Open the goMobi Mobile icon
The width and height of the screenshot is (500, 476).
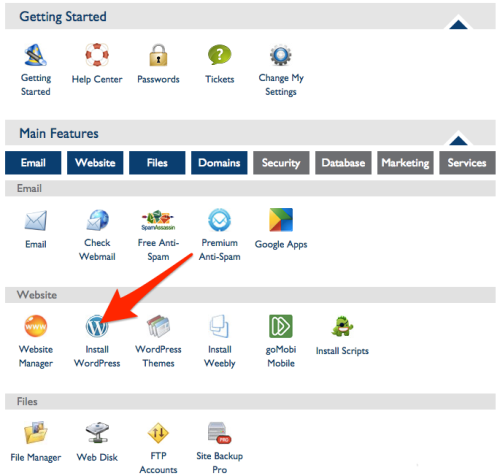point(281,326)
